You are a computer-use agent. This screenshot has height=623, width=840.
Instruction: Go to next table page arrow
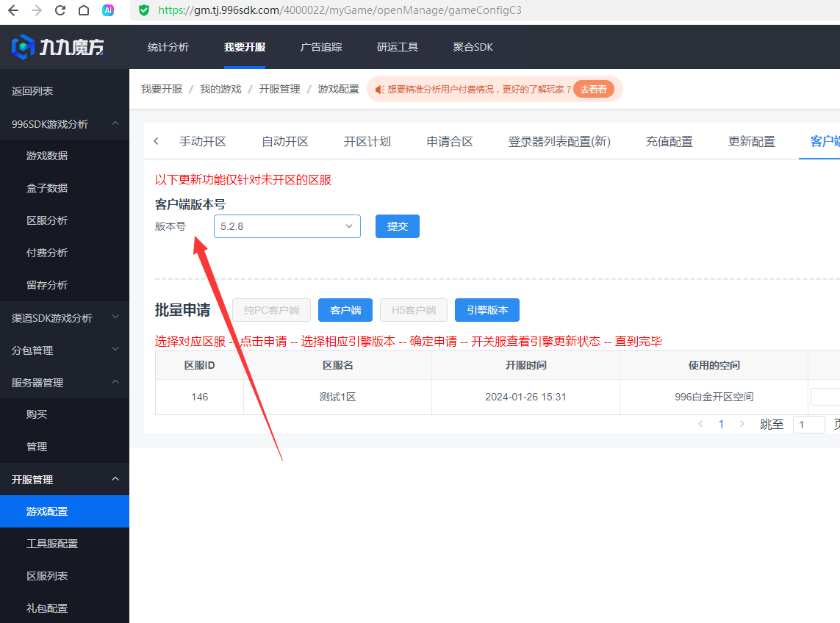(742, 424)
